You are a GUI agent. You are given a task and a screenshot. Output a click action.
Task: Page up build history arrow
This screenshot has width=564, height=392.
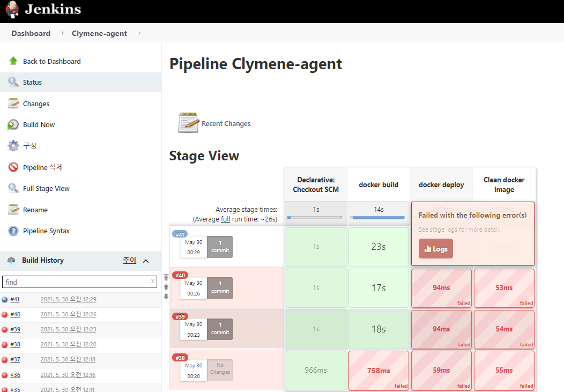(166, 287)
